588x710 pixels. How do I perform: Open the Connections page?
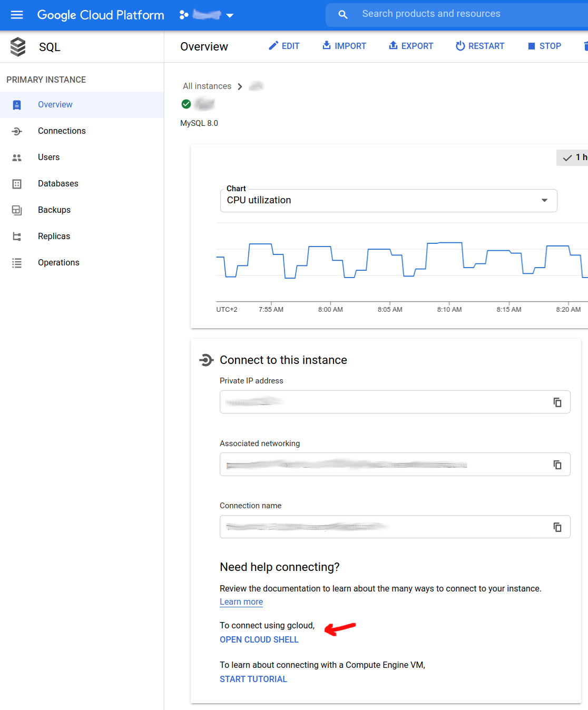click(x=82, y=131)
